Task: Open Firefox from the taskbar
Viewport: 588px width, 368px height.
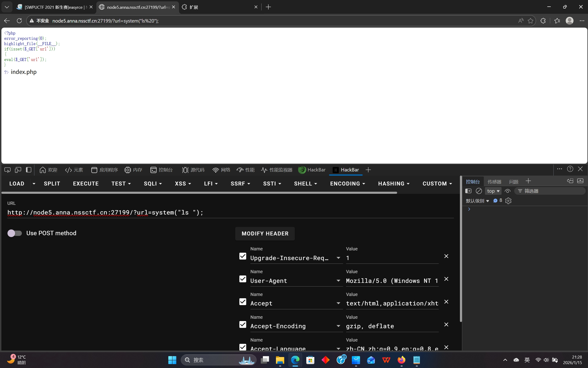Action: (401, 360)
